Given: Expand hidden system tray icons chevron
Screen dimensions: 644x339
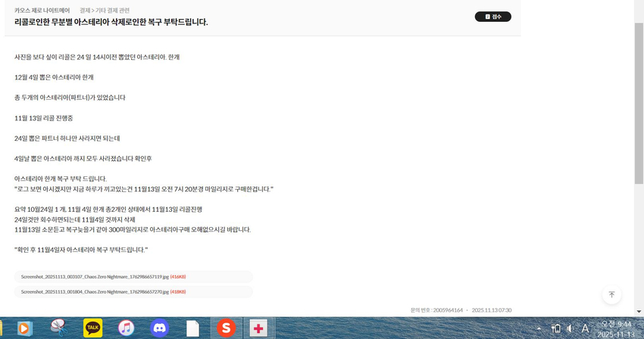Looking at the screenshot, I should pyautogui.click(x=539, y=328).
